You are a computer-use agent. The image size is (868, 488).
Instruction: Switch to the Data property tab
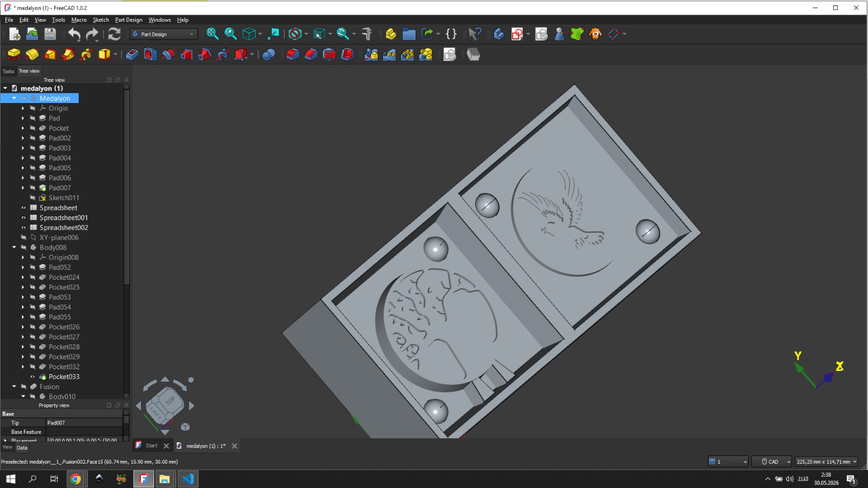[22, 448]
